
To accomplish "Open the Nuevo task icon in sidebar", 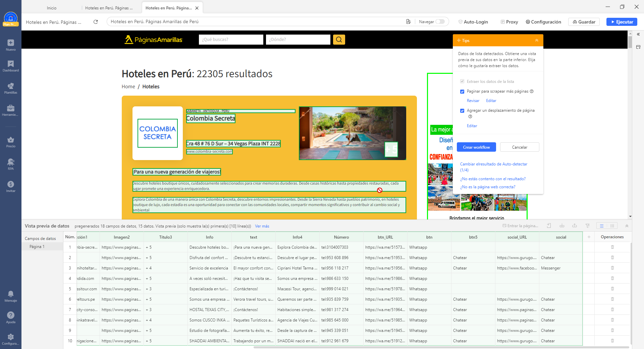I will click(11, 45).
